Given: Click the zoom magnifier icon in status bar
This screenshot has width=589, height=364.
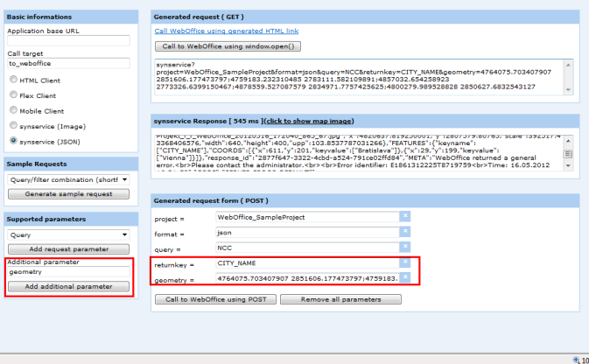Looking at the screenshot, I should pos(576,360).
